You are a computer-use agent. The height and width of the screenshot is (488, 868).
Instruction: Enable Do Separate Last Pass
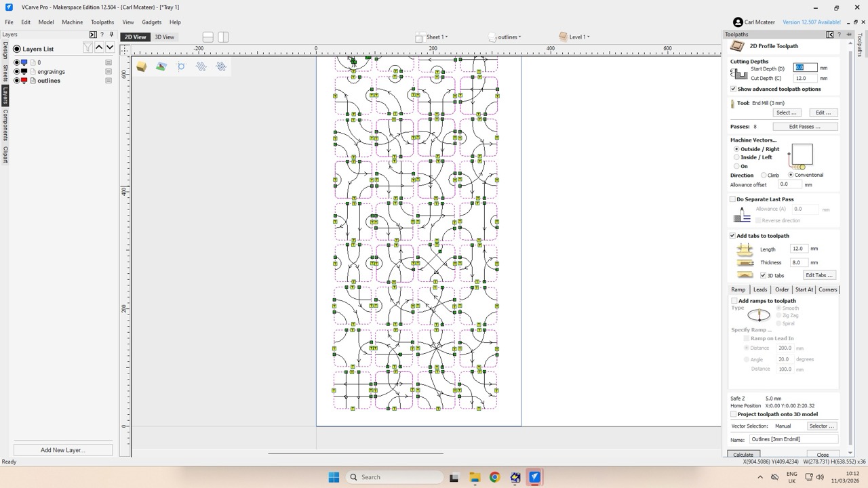(733, 199)
